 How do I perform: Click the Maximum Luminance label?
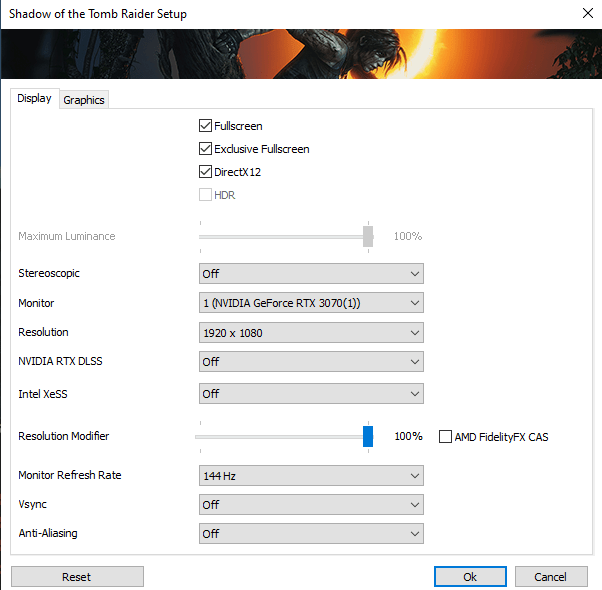pyautogui.click(x=67, y=236)
